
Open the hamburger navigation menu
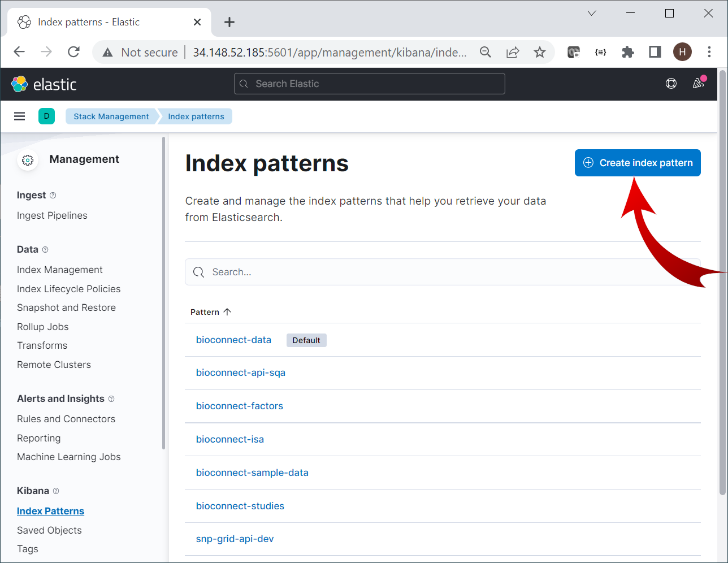click(20, 116)
